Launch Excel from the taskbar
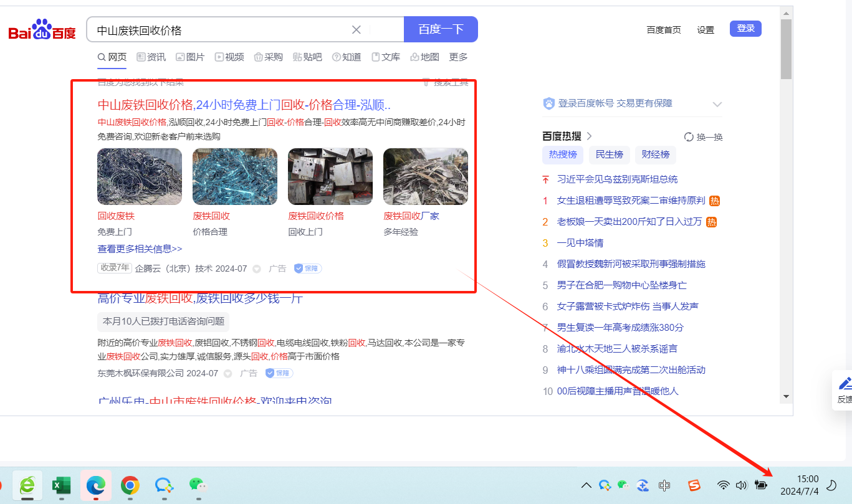852x504 pixels. tap(61, 485)
